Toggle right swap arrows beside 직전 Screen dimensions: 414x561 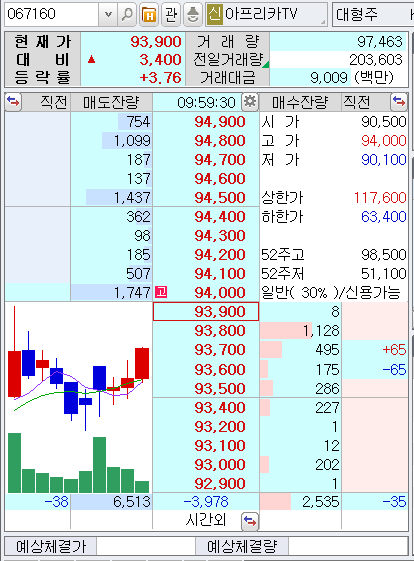point(399,102)
